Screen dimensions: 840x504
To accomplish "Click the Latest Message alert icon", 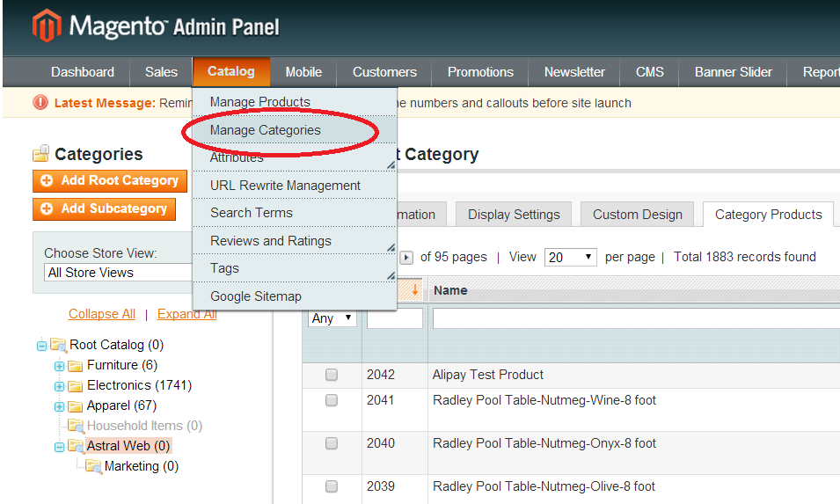I will click(40, 103).
